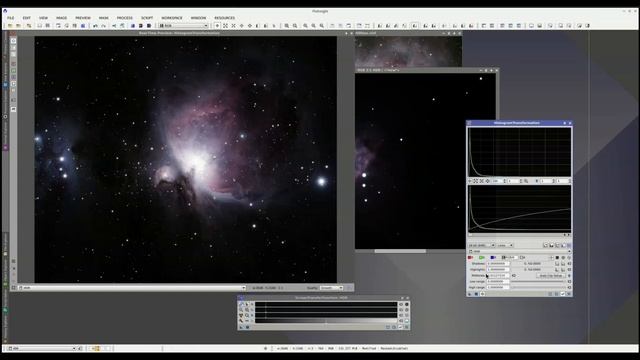640x360 pixels.
Task: Open the RGB view selector in toolbar
Action: coord(183,26)
